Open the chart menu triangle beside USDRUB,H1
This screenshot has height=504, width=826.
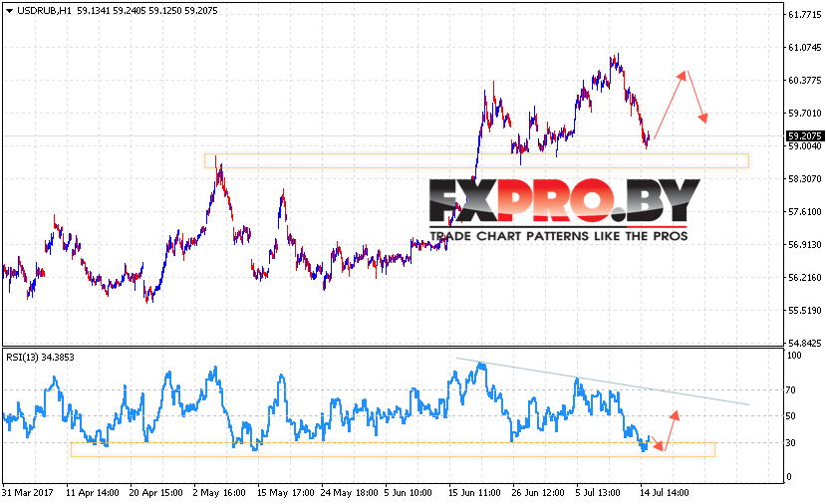pyautogui.click(x=9, y=11)
